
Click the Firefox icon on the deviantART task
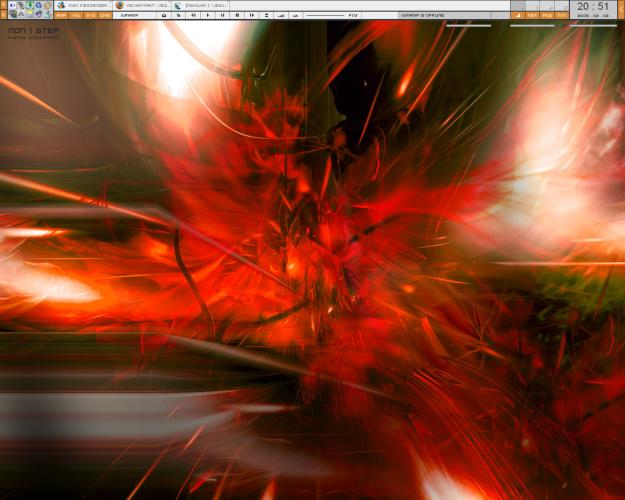coord(120,5)
